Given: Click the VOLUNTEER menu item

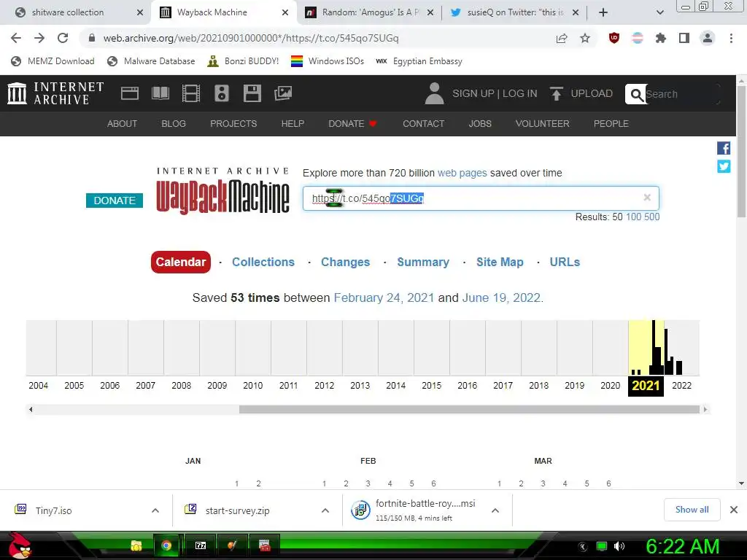Looking at the screenshot, I should point(542,124).
